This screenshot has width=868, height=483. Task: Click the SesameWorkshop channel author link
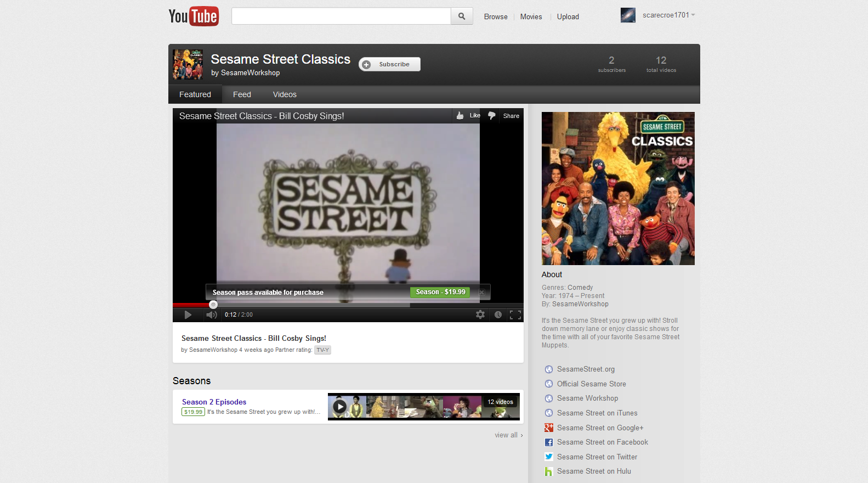point(213,350)
